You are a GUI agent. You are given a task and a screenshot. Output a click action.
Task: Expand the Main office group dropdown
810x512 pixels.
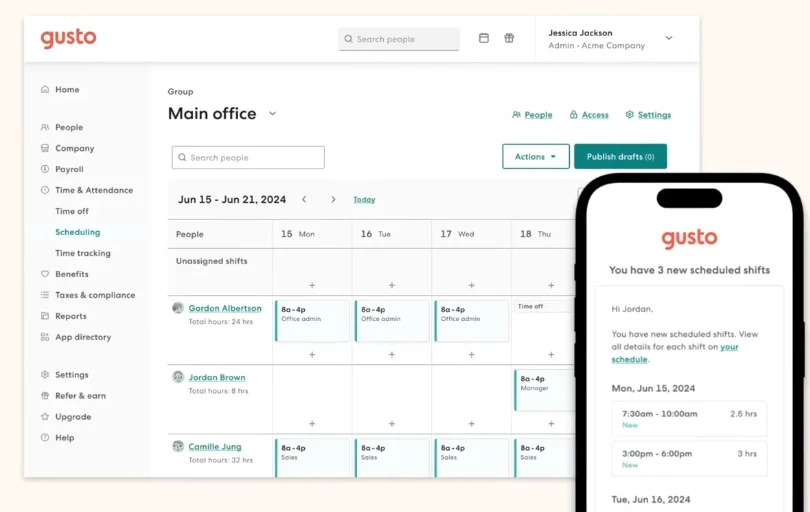[x=272, y=114]
